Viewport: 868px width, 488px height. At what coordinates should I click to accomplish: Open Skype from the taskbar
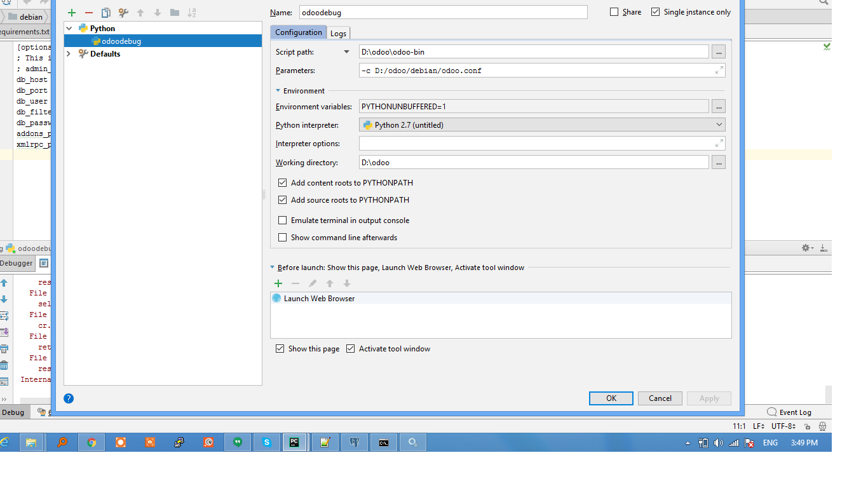click(267, 442)
